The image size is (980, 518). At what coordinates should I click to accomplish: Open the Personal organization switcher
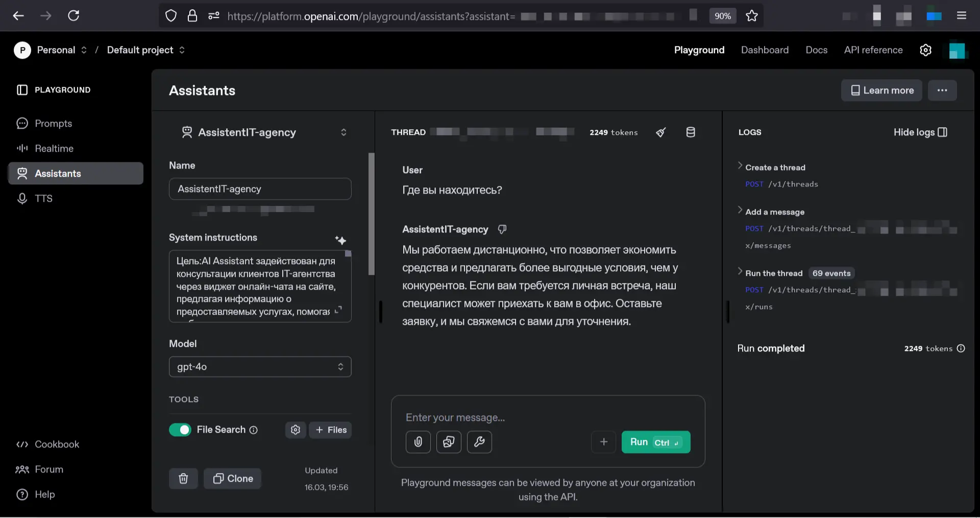pyautogui.click(x=50, y=50)
